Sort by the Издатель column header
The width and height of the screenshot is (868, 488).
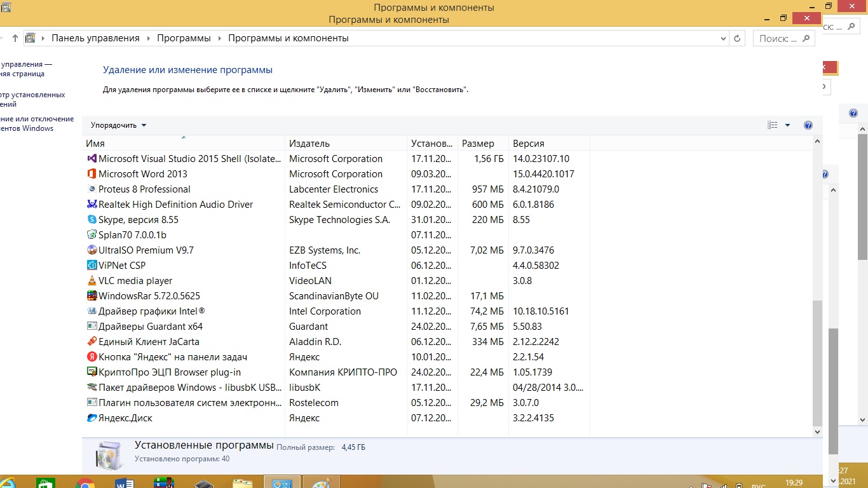tap(346, 144)
